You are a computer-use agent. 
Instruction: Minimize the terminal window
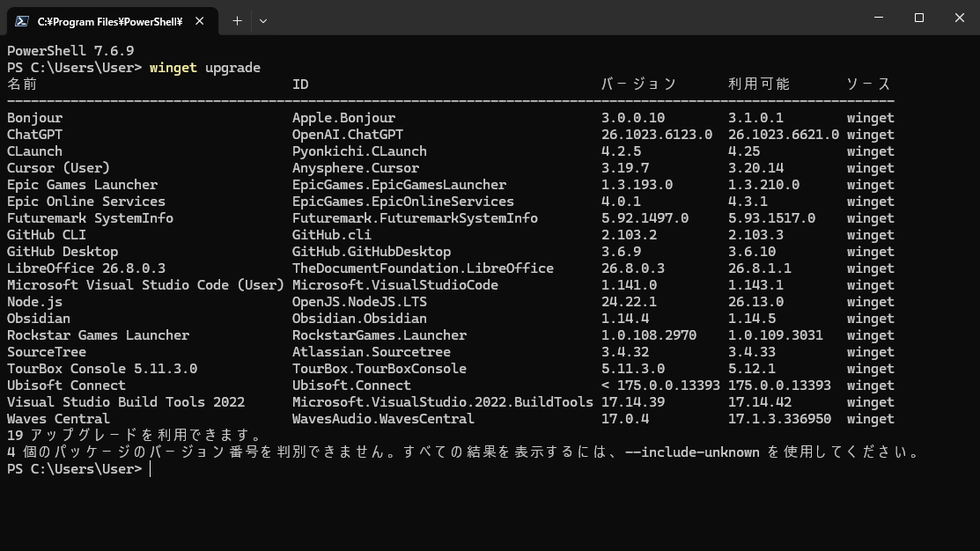pyautogui.click(x=879, y=18)
